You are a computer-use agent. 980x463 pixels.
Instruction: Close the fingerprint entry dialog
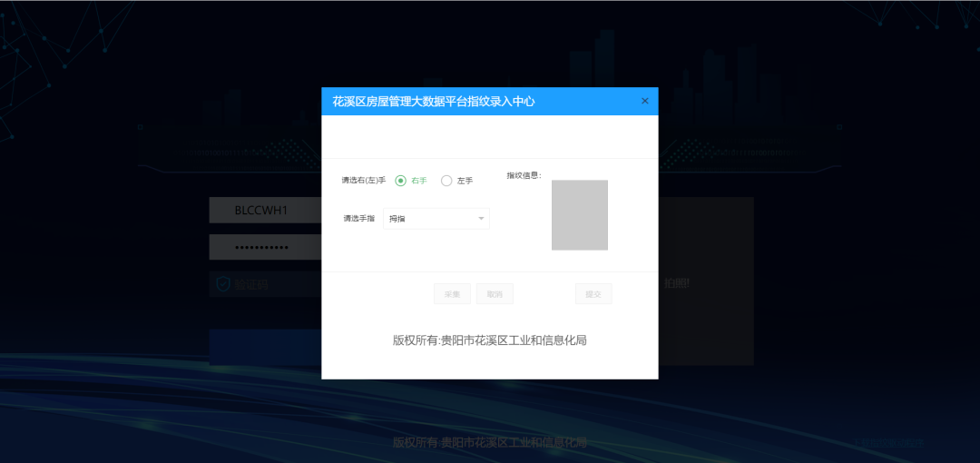[x=645, y=101]
